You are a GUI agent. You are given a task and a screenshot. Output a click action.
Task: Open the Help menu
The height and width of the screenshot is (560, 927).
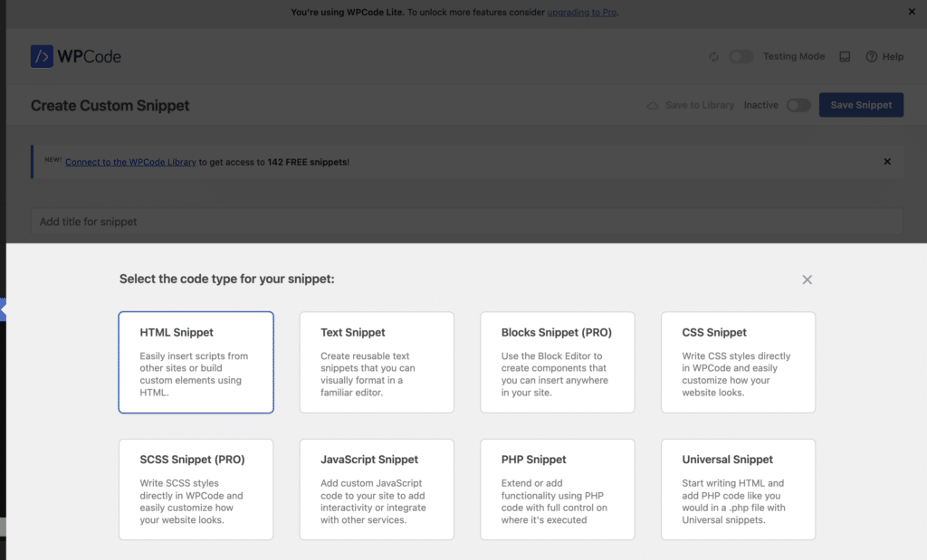click(884, 57)
